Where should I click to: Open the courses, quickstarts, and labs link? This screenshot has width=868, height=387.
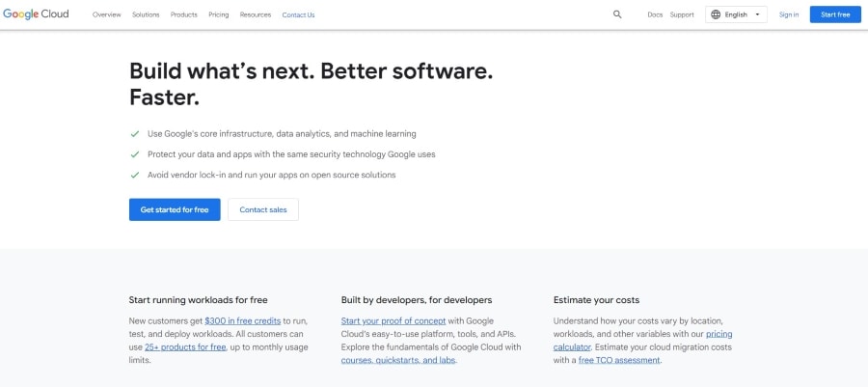point(398,360)
